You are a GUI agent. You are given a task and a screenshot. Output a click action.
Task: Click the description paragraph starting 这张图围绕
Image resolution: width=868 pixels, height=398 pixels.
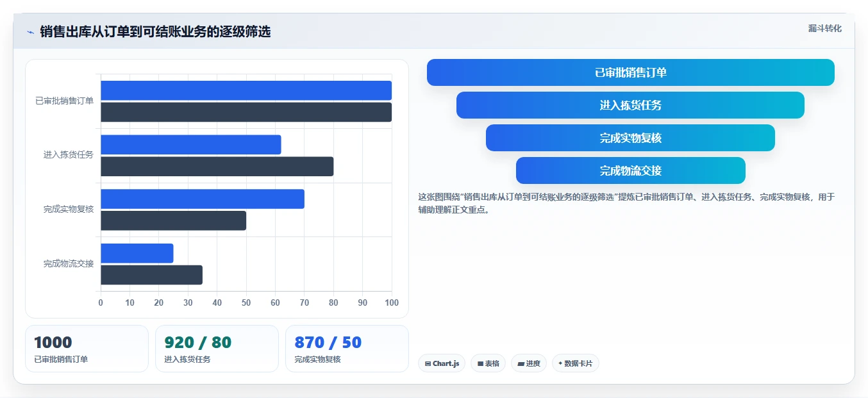(x=626, y=203)
